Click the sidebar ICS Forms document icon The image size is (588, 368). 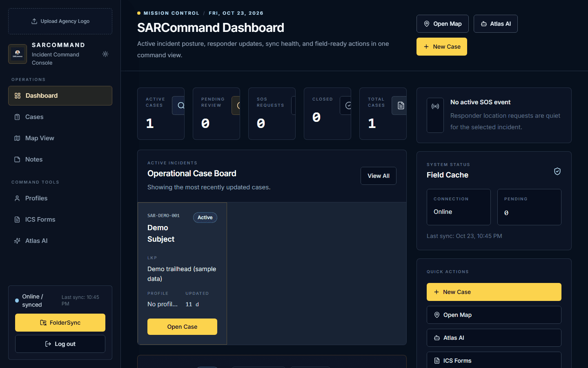(x=17, y=220)
